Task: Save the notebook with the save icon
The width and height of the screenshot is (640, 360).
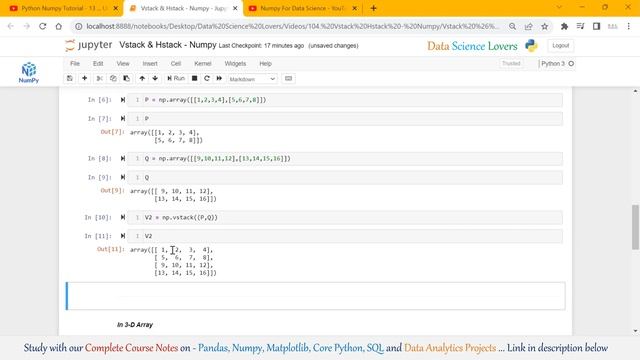Action: tap(70, 78)
